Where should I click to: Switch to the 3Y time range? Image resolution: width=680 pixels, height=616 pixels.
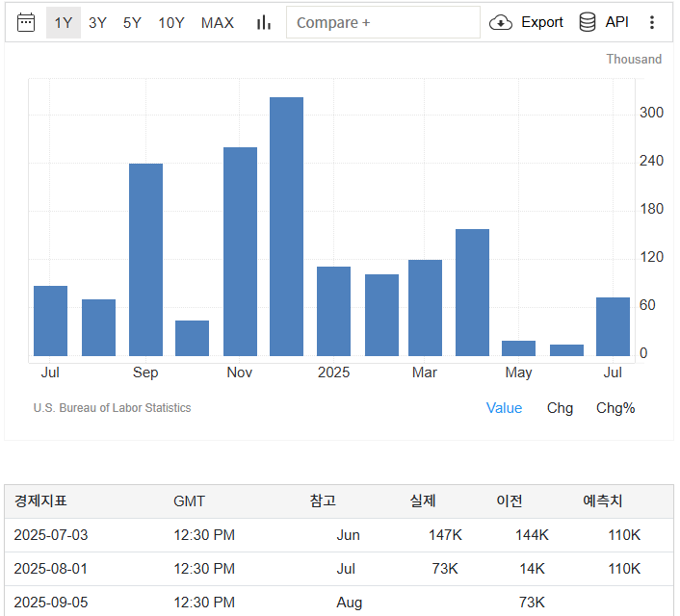coord(97,22)
